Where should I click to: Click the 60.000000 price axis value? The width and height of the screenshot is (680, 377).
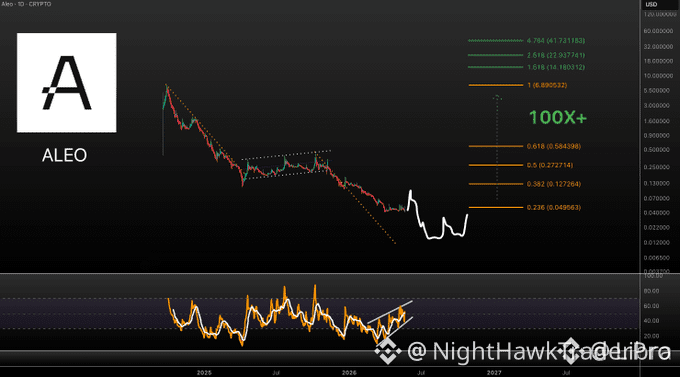tap(658, 31)
